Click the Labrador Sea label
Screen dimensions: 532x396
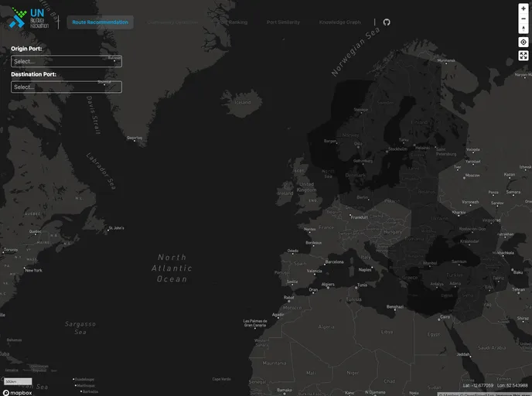pos(101,171)
